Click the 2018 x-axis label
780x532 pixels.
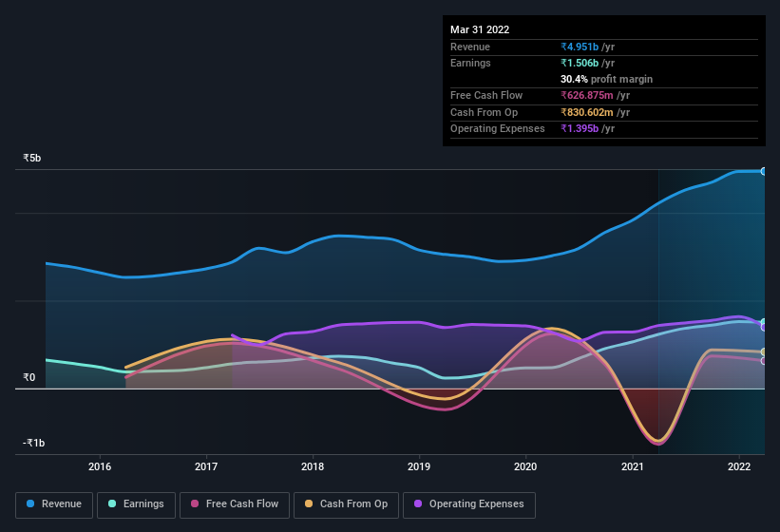coord(313,466)
